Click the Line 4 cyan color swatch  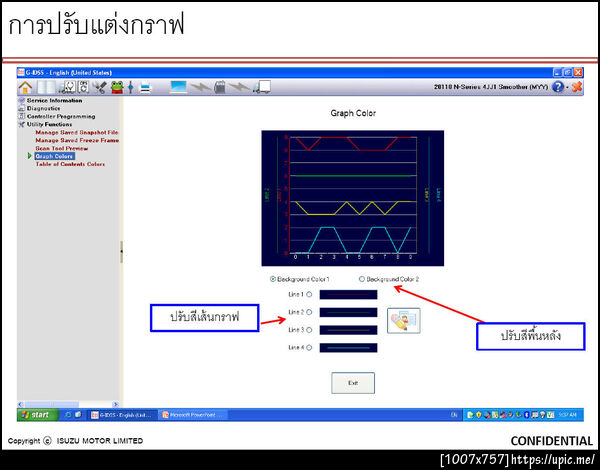click(348, 348)
